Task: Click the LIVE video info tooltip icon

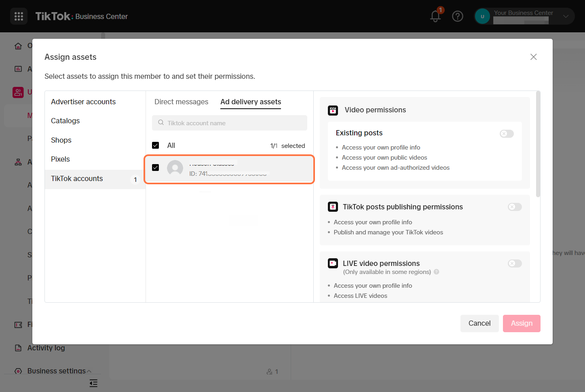Action: pyautogui.click(x=436, y=272)
